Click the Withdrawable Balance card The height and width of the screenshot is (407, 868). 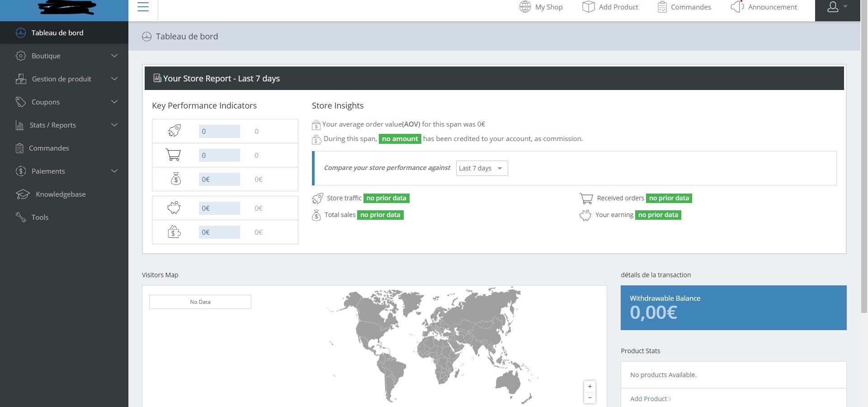(733, 308)
